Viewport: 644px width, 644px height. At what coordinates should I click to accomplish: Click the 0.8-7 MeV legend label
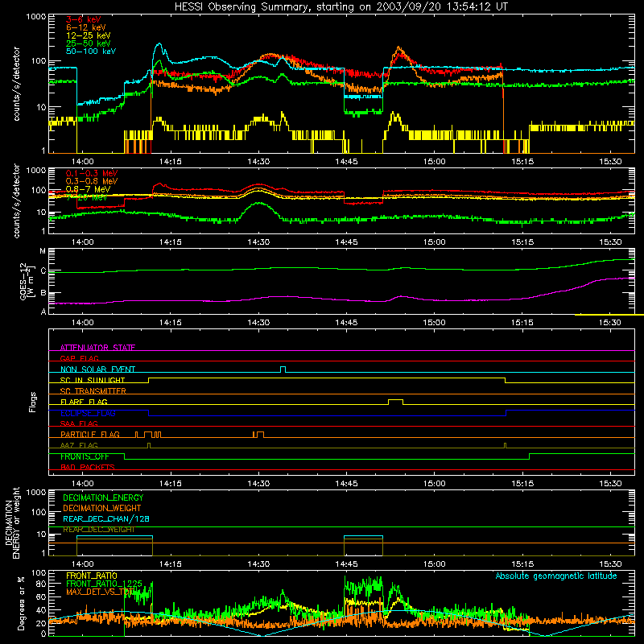[88, 189]
